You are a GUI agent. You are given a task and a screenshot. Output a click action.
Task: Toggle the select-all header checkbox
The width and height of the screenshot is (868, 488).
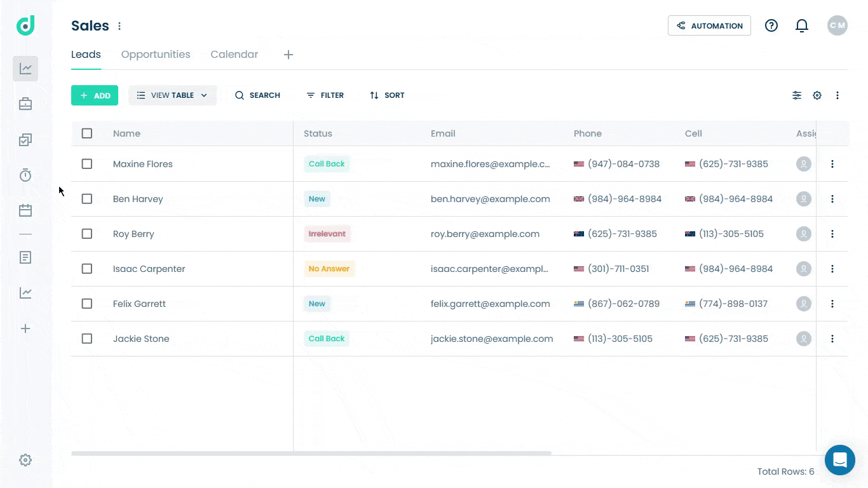[x=87, y=133]
